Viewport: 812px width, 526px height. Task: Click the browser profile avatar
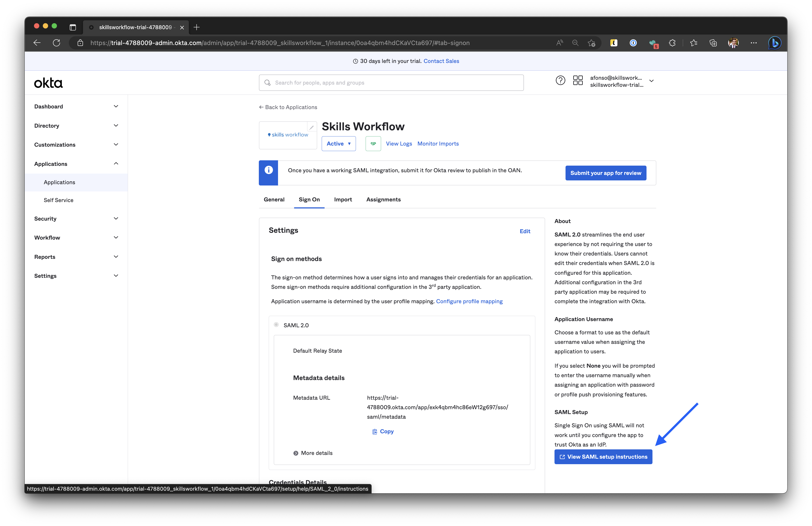pos(733,43)
